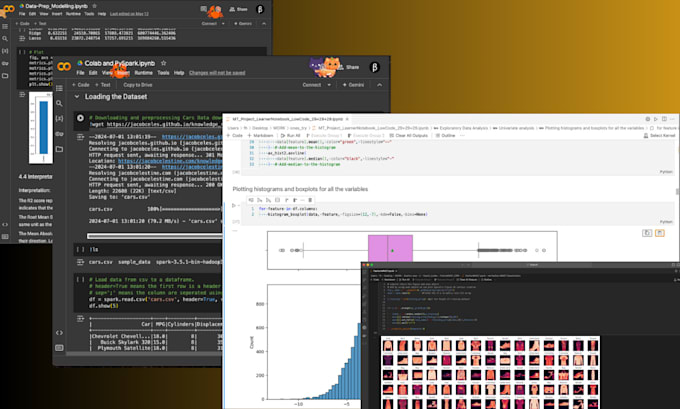This screenshot has width=680, height=409.
Task: Click Copy to Drive button
Action: pyautogui.click(x=137, y=85)
